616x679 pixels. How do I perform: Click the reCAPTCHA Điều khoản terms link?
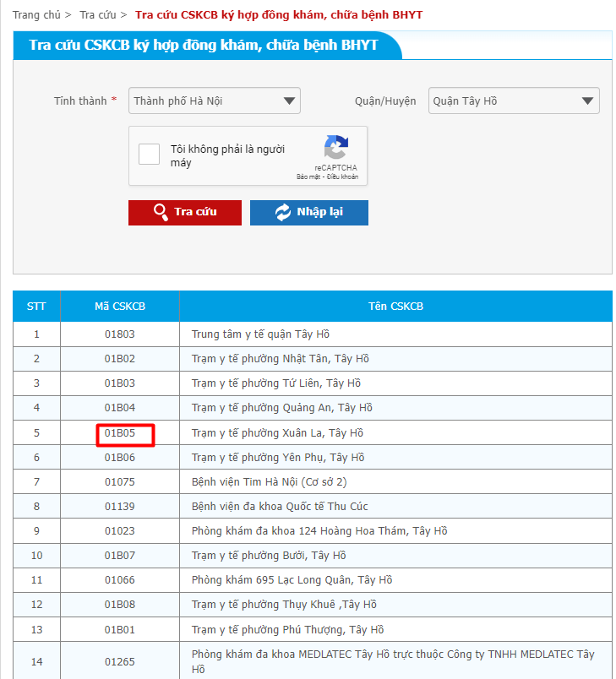tap(343, 177)
